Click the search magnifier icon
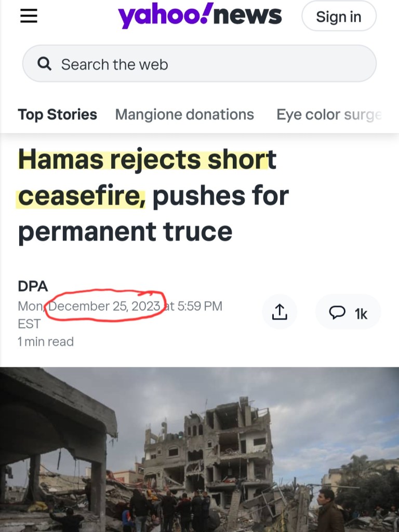The image size is (399, 532). (45, 64)
